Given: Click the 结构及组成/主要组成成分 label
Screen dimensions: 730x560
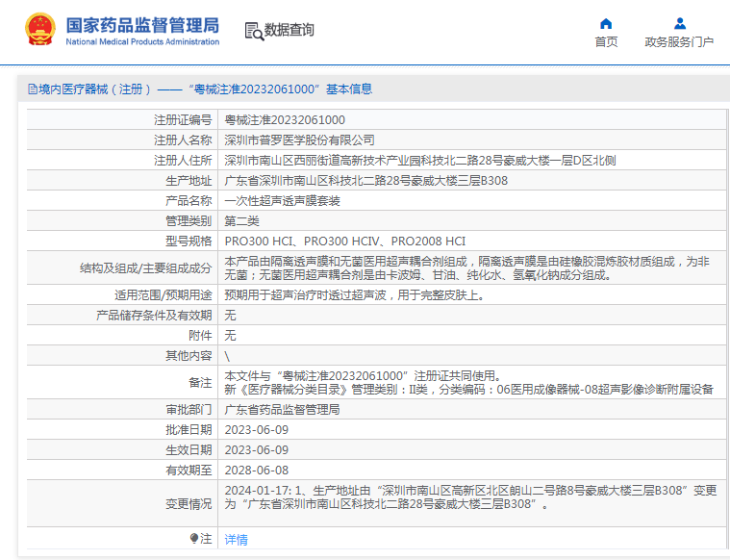Looking at the screenshot, I should pyautogui.click(x=146, y=267).
